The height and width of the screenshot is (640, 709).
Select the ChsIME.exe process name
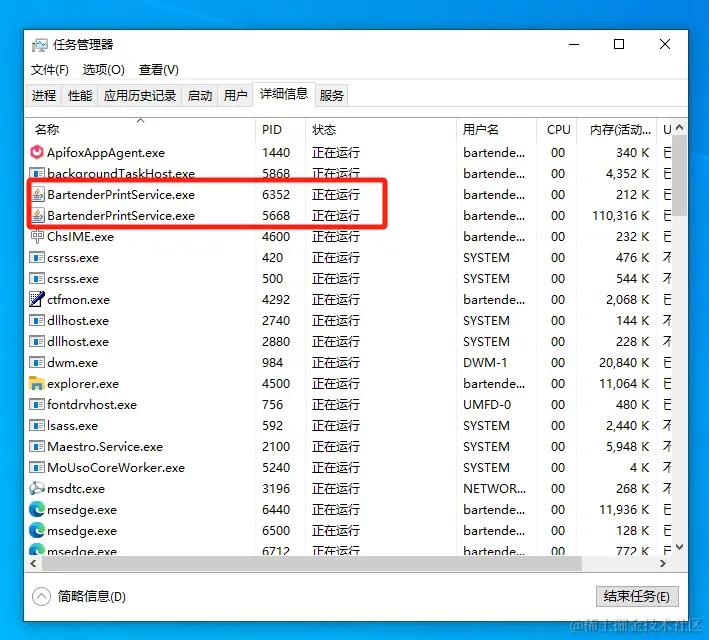[x=80, y=237]
